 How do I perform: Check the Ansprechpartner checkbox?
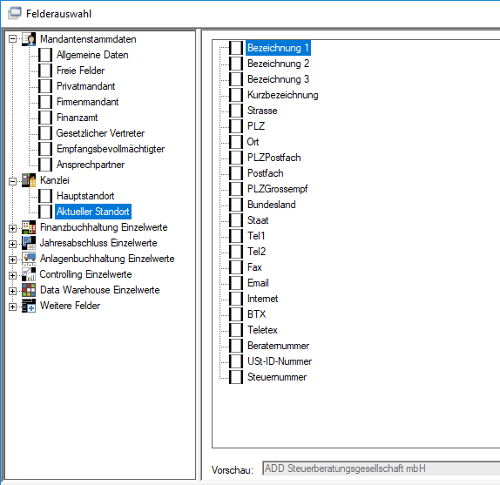pos(45,165)
